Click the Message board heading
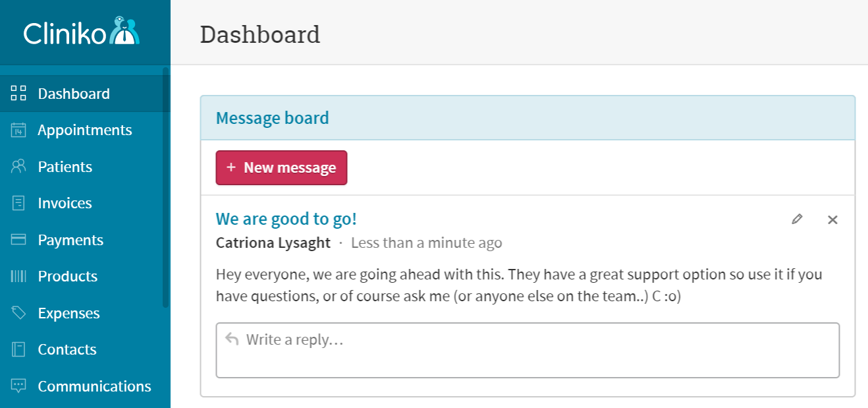The height and width of the screenshot is (408, 868). tap(272, 119)
